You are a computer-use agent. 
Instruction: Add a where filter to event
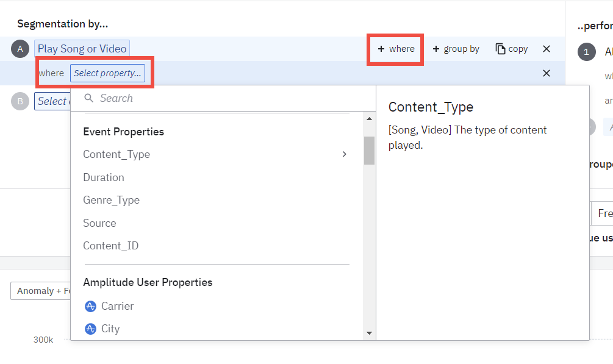tap(396, 49)
